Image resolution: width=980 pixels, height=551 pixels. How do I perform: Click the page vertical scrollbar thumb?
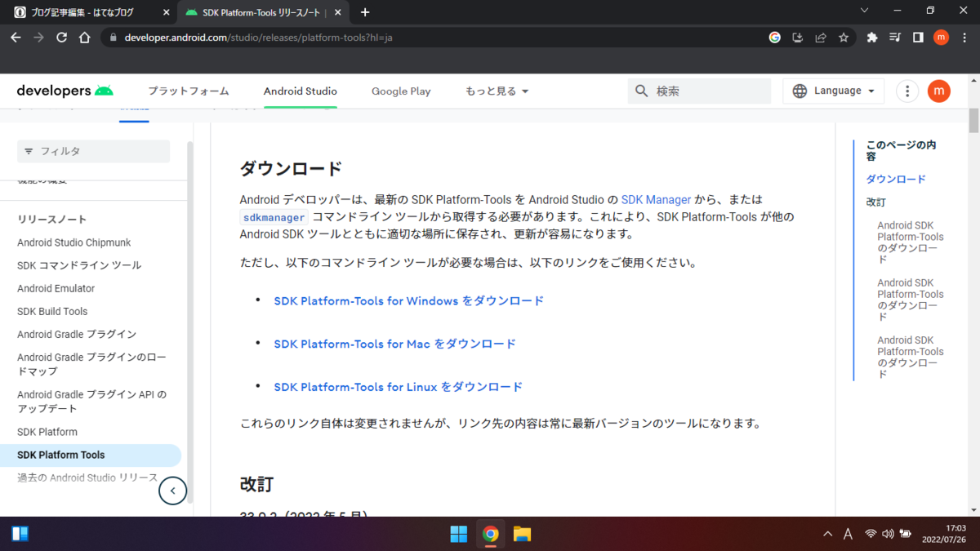coord(973,119)
